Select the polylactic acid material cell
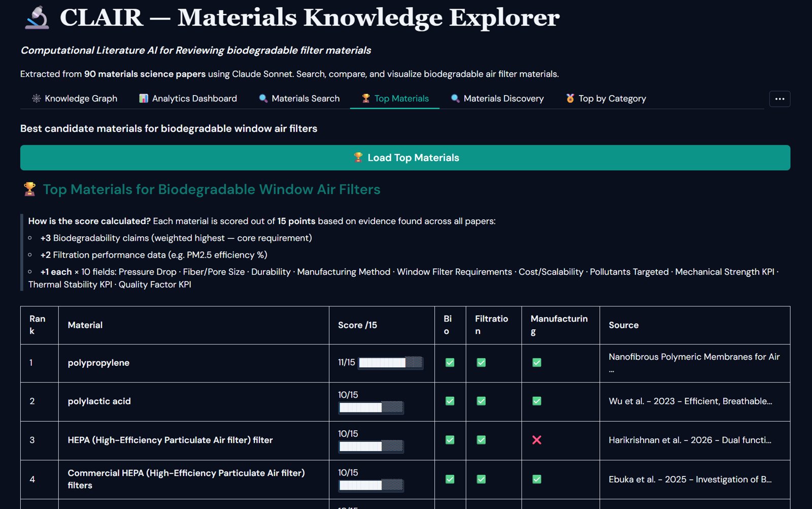 [194, 402]
